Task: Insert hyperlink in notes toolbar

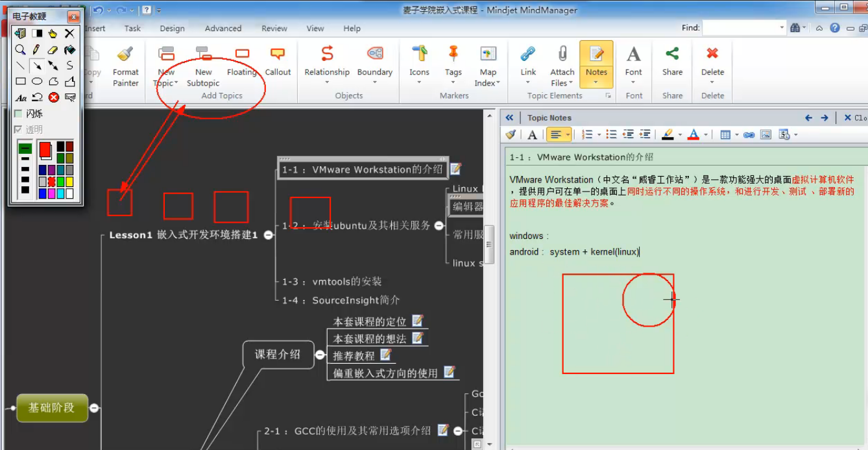Action: click(749, 134)
